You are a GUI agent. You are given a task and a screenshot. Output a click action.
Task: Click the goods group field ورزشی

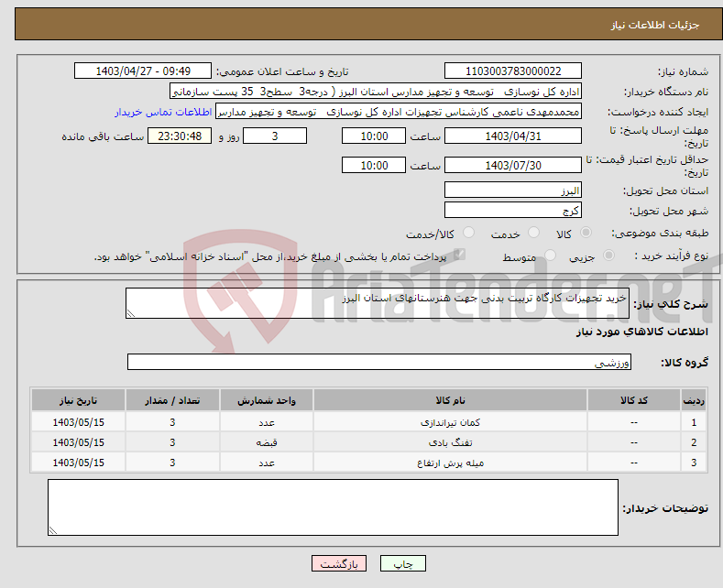[379, 362]
